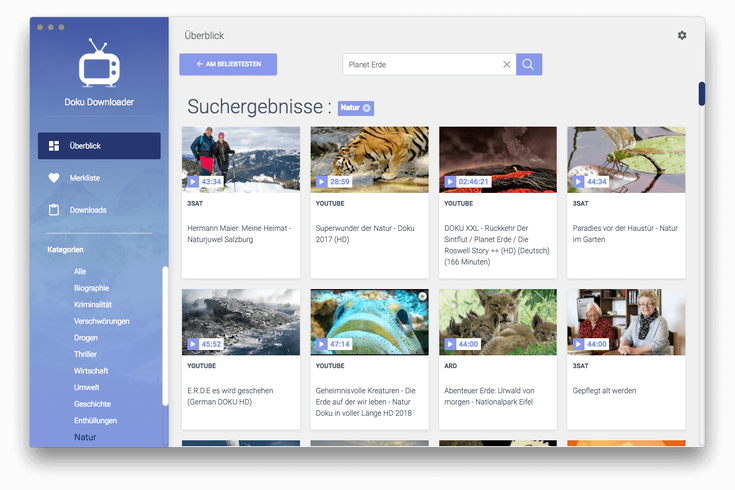The image size is (735, 490).
Task: Open the E.R.D.E es wird geschehen title
Action: 230,396
